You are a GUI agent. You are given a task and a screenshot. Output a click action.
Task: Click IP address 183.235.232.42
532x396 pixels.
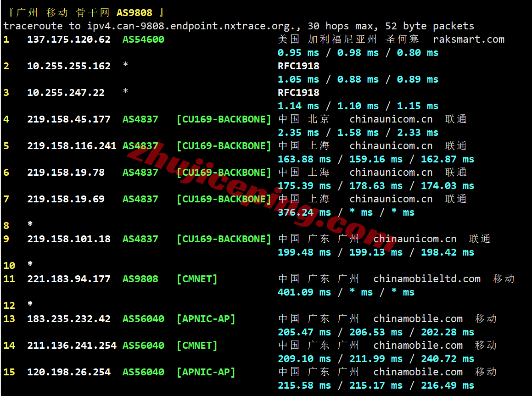pyautogui.click(x=69, y=319)
